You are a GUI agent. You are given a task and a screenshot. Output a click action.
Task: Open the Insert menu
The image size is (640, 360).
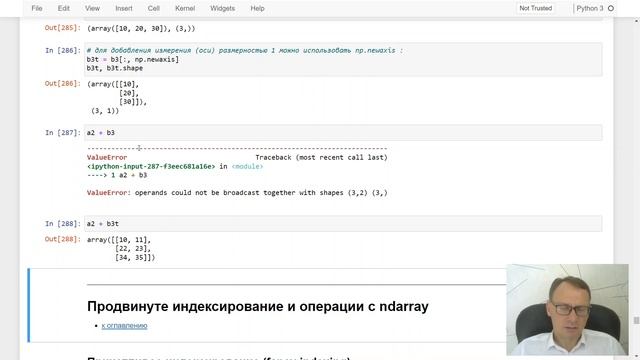[124, 8]
